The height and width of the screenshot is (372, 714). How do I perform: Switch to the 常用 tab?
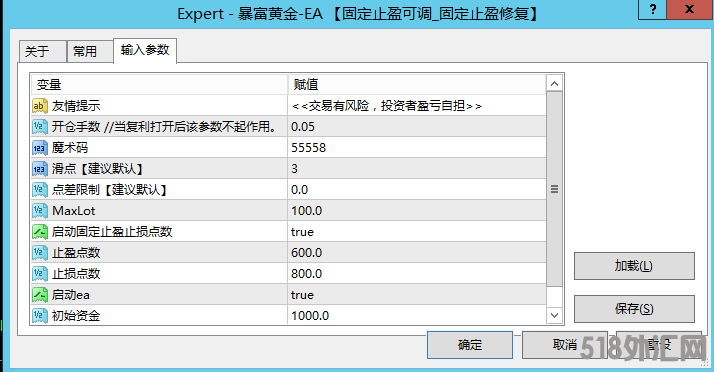tap(90, 51)
